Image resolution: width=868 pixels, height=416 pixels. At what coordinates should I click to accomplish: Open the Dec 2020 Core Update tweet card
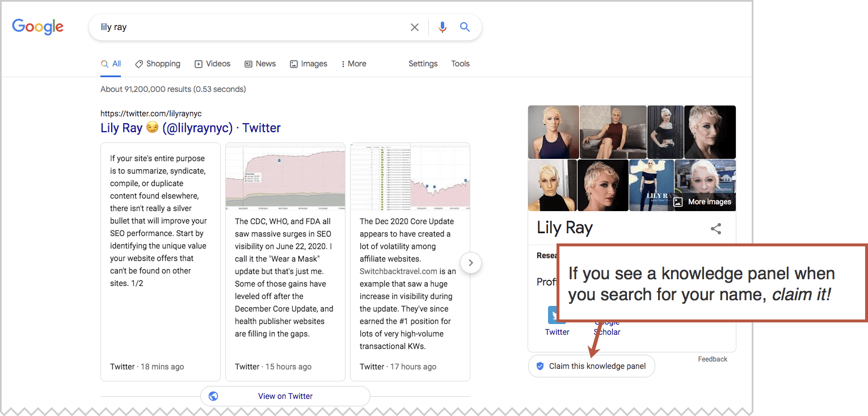coord(410,262)
